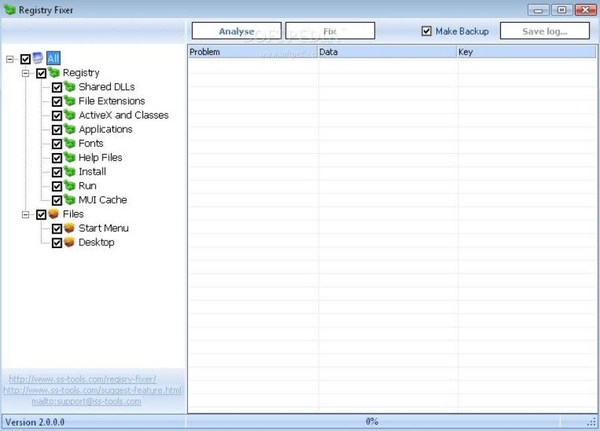Collapse the Registry tree node
Image resolution: width=600 pixels, height=431 pixels.
click(x=26, y=73)
